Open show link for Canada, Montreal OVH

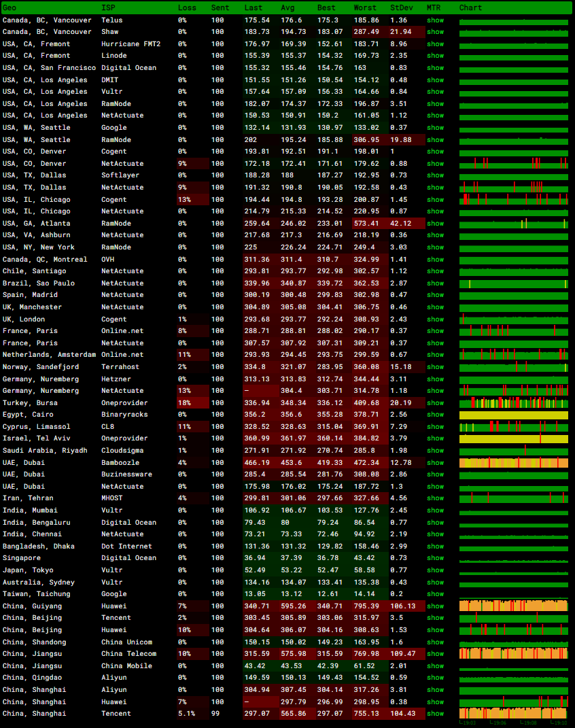coord(435,260)
